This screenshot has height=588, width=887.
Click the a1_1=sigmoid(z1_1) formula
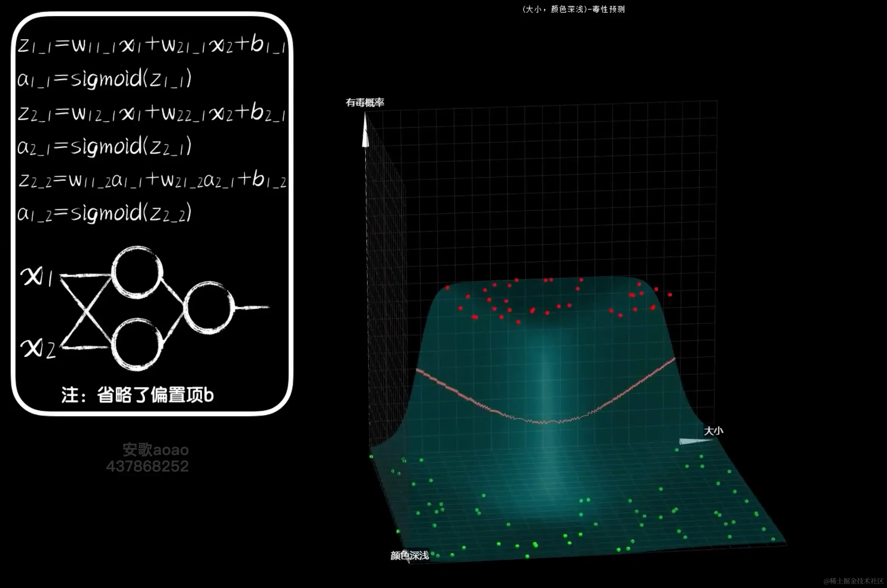(104, 79)
